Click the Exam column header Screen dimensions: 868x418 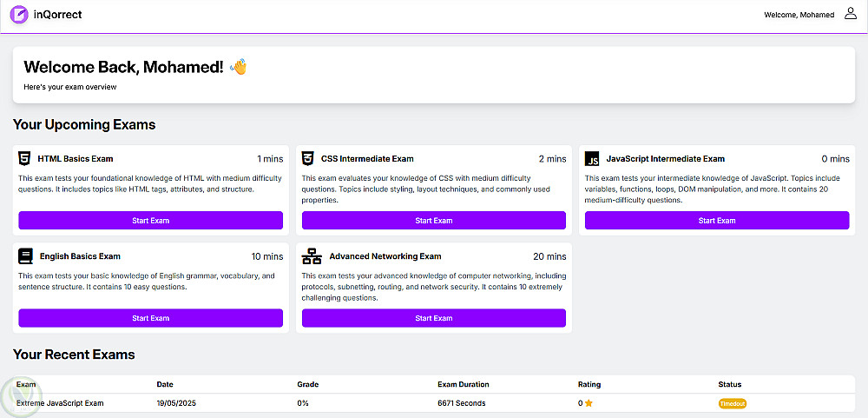click(26, 384)
